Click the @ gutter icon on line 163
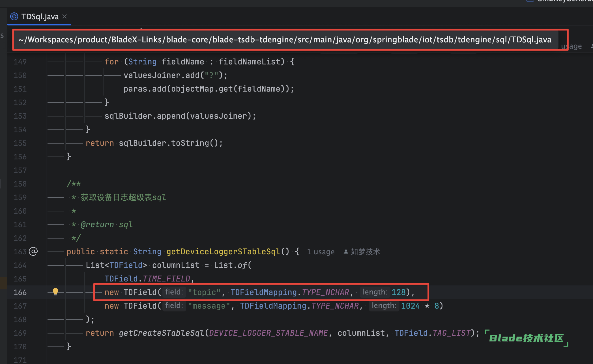Viewport: 593px width, 364px height. tap(33, 251)
